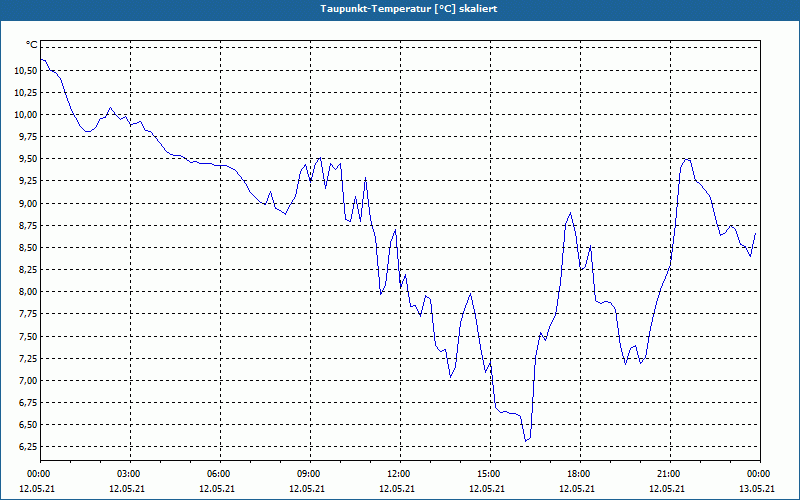800x500 pixels.
Task: Click the '6,75' y-axis value
Action: point(28,403)
